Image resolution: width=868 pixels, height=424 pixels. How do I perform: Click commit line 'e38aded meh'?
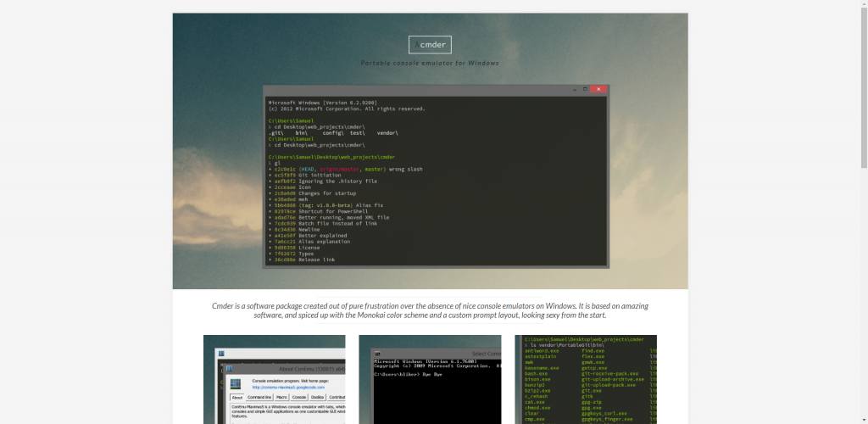pyautogui.click(x=288, y=199)
